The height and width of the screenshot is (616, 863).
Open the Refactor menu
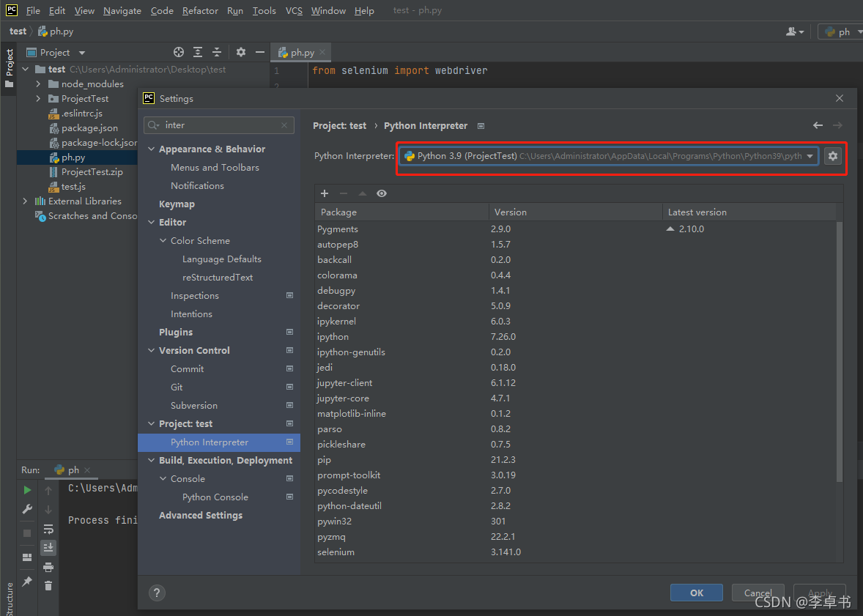pyautogui.click(x=200, y=10)
